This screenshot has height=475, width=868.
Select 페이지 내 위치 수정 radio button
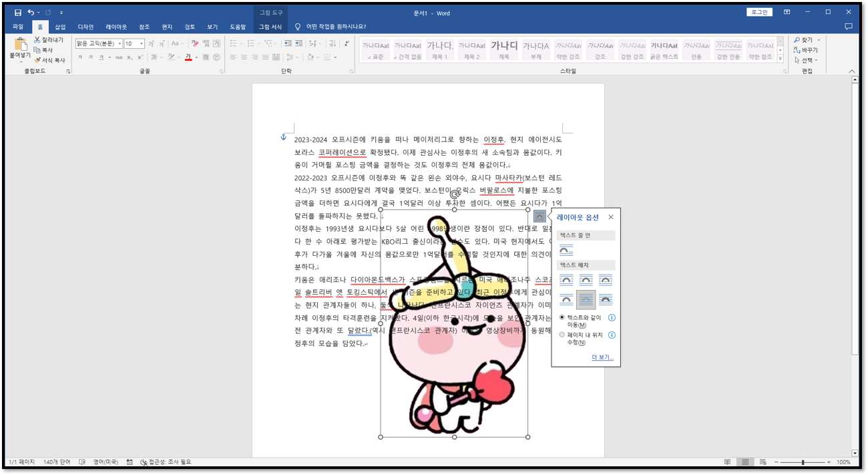(x=562, y=335)
